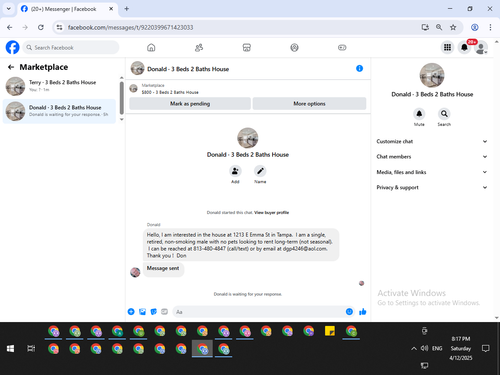Click the ENG language indicator
This screenshot has height=375, width=500.
point(437,348)
